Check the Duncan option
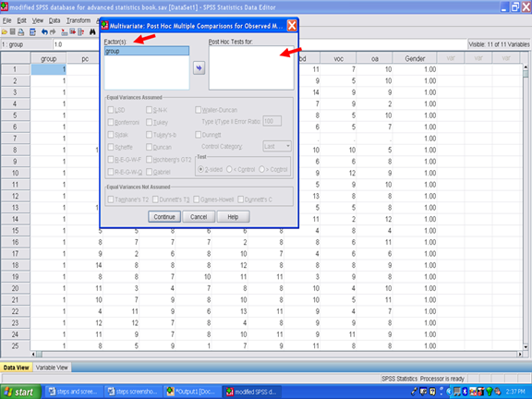Viewport: 532px width, 399px height. (x=149, y=147)
